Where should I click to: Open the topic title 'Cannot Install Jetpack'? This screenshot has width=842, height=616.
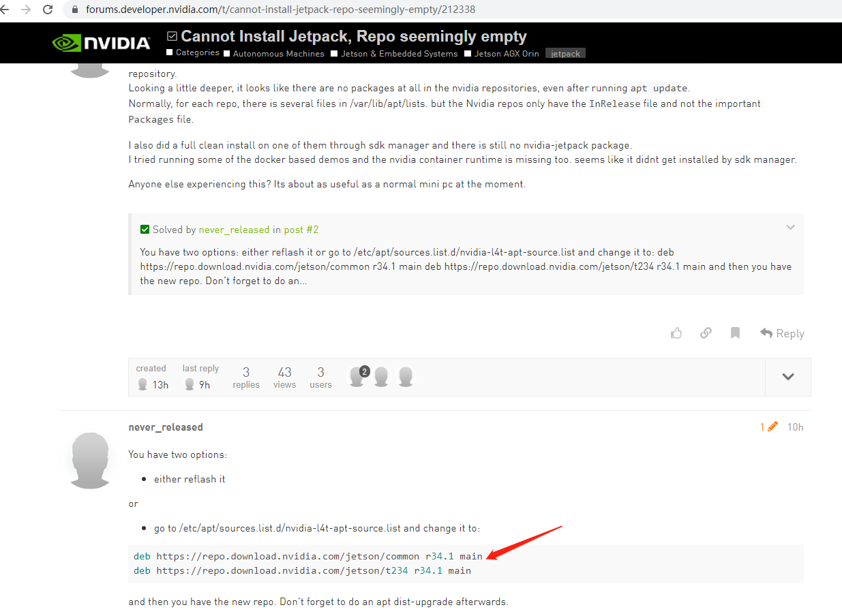[354, 36]
